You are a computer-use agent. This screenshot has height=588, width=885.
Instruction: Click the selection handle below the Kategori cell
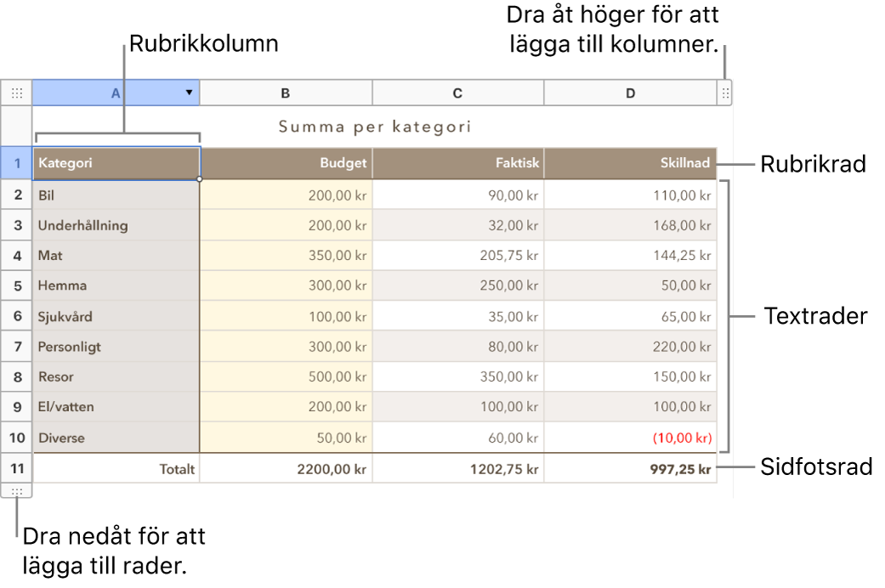(x=199, y=179)
